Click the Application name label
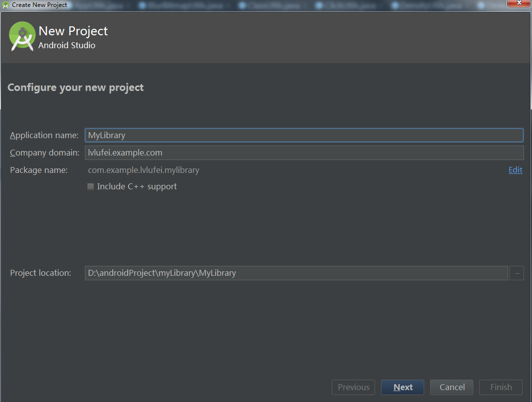Screen dimensions: 532x402 click(x=44, y=135)
